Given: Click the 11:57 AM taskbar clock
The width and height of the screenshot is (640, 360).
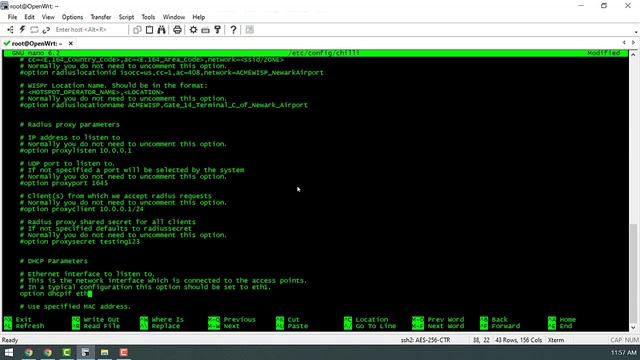Looking at the screenshot, I should [x=624, y=352].
